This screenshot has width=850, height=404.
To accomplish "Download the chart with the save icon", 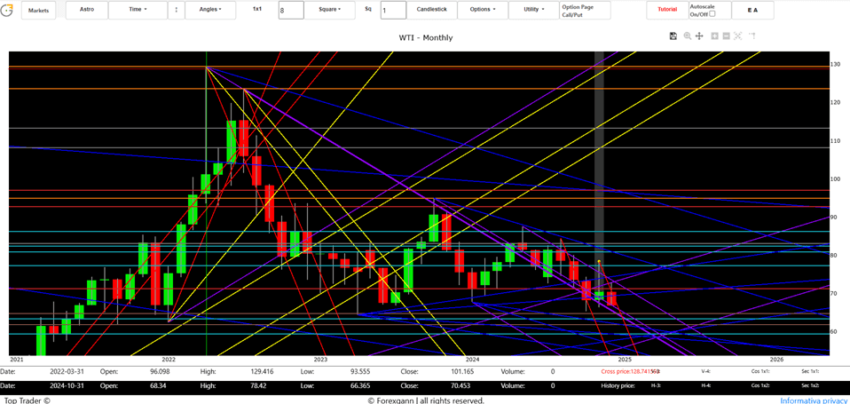I will point(673,36).
